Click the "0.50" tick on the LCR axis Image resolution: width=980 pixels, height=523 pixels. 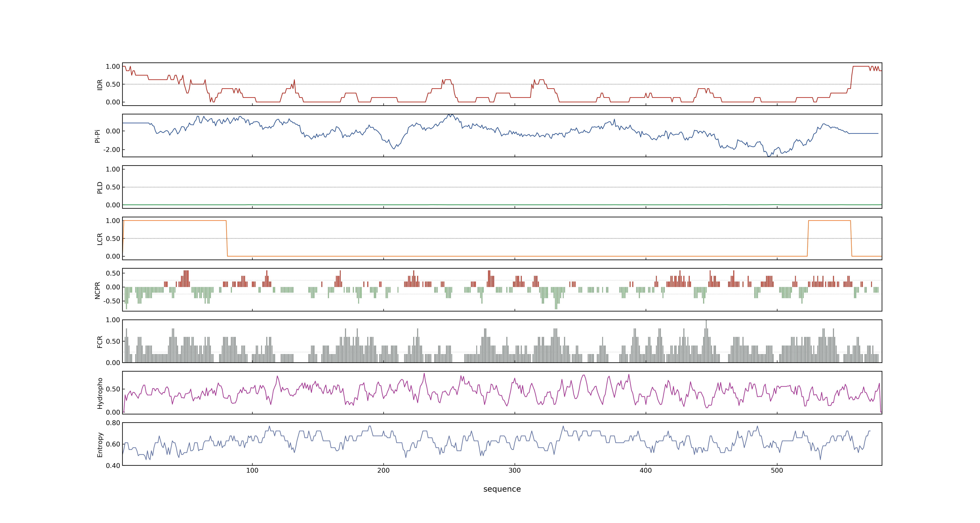coord(113,238)
